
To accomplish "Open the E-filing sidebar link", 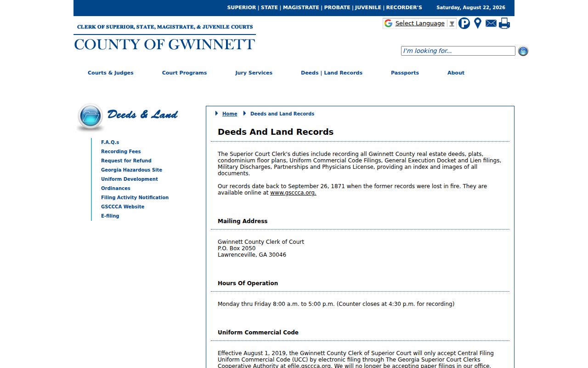I will point(110,216).
